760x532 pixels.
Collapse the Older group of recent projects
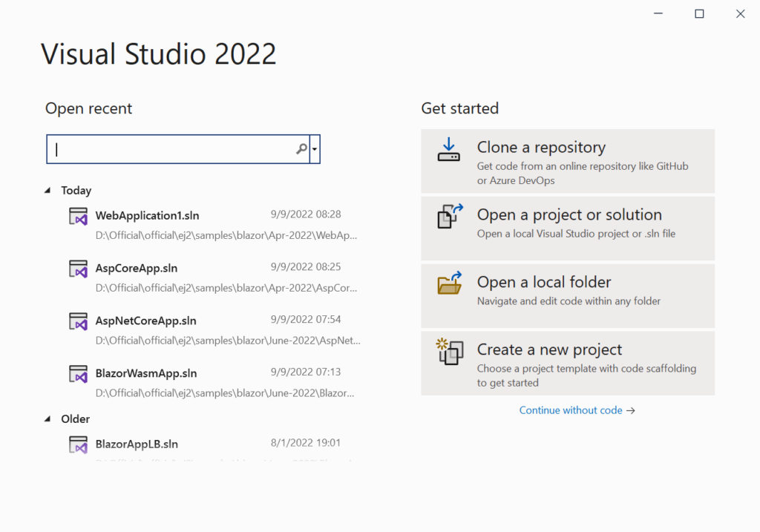pos(48,419)
